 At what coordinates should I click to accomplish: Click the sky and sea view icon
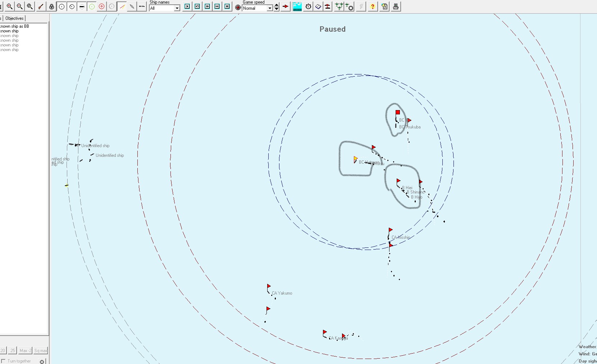[297, 6]
